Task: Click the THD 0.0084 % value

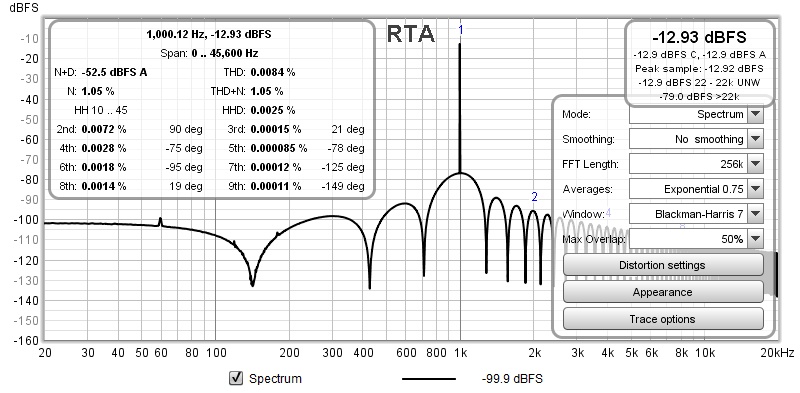Action: click(x=272, y=72)
